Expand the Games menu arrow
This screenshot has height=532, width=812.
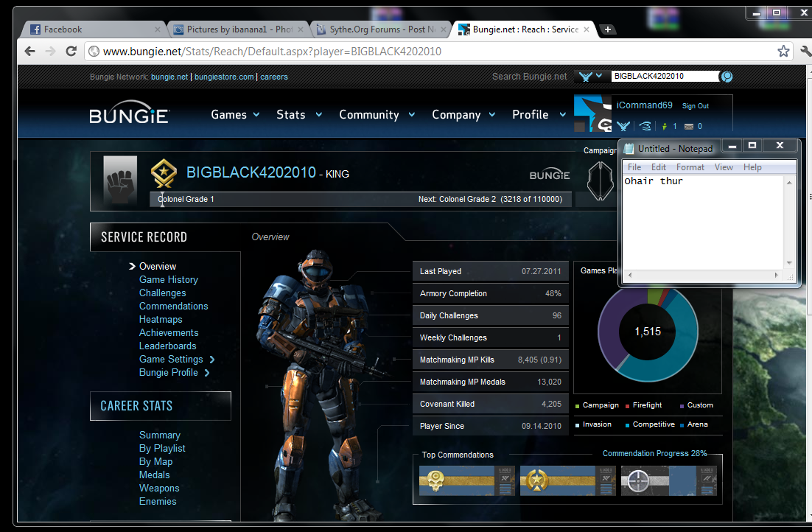tap(256, 114)
